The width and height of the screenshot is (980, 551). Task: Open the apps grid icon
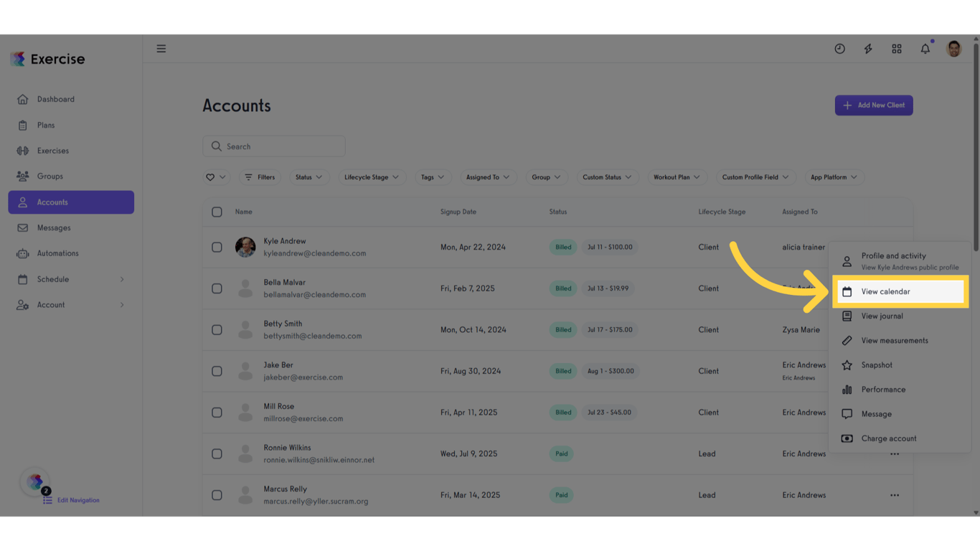(896, 48)
